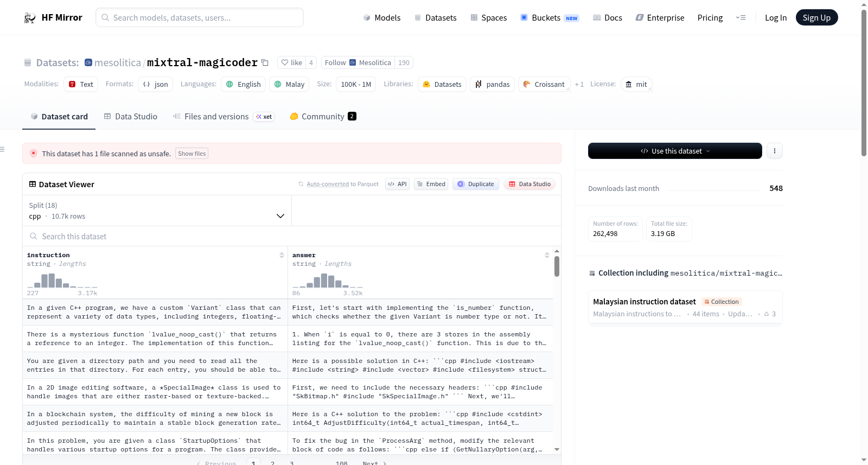
Task: Click the mit license tag
Action: click(x=636, y=84)
